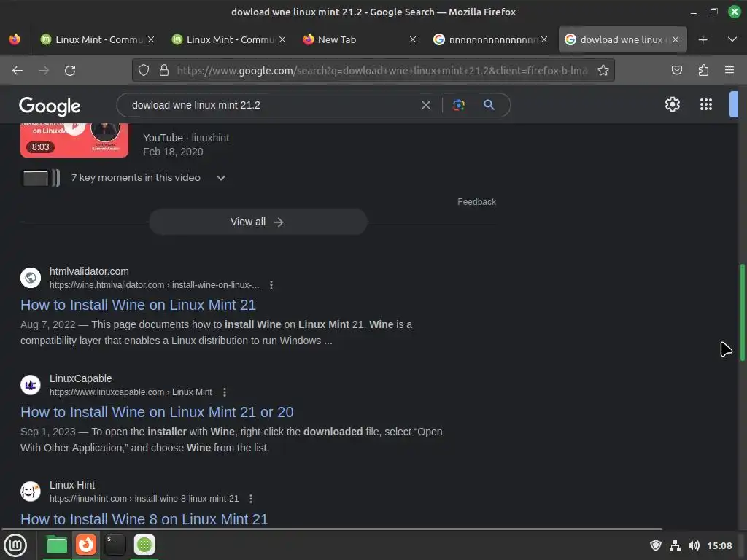Click the forward navigation arrow

coord(44,71)
